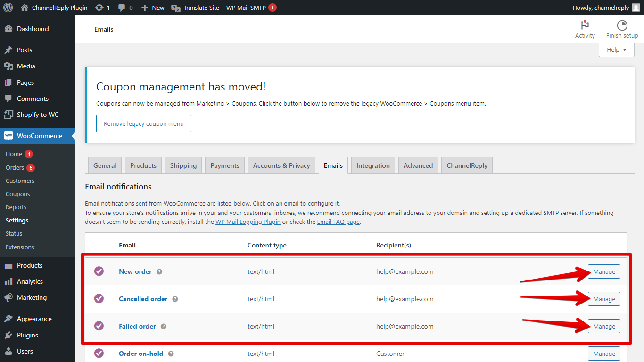Switch to the ChannelReply tab
This screenshot has height=362, width=644.
(467, 165)
